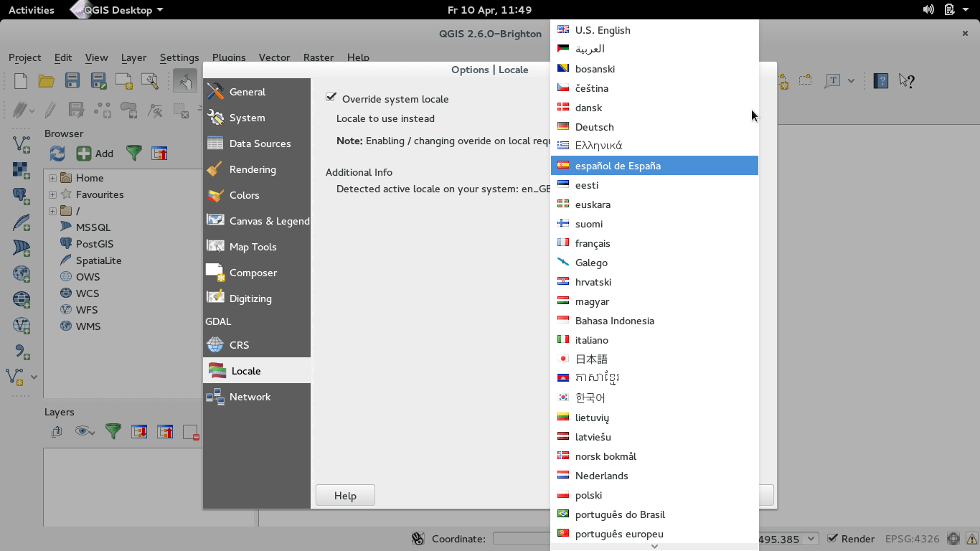Screen dimensions: 980x551
Task: Refresh the Browser panel
Action: (57, 153)
